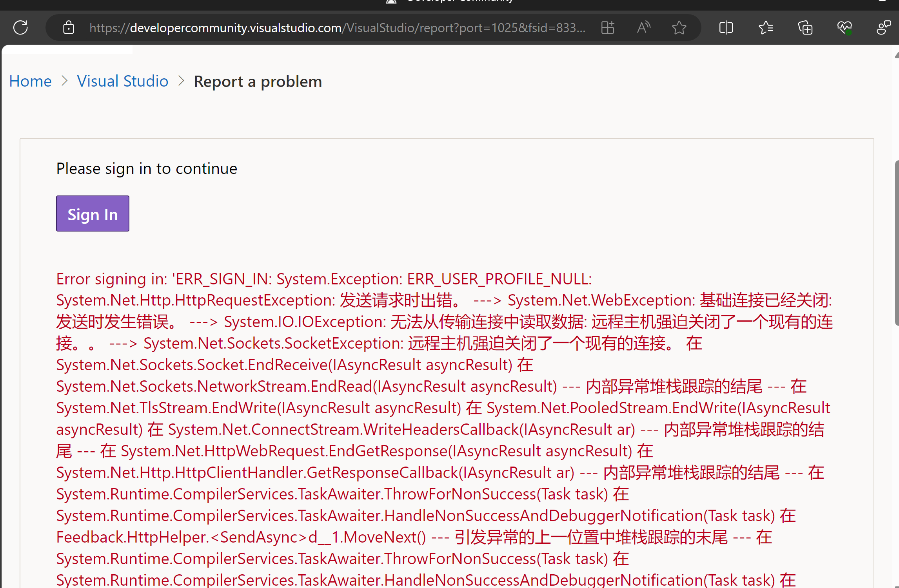Click the vertical page scrollbar
The width and height of the screenshot is (899, 588).
896,243
